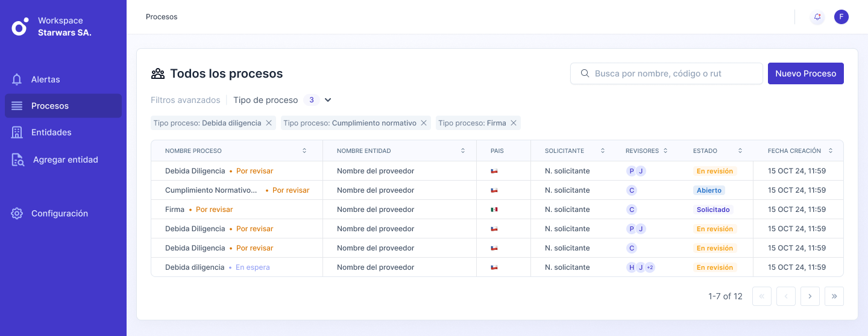This screenshot has height=336, width=868.
Task: Sort by Fecha Creación column arrows
Action: click(831, 151)
